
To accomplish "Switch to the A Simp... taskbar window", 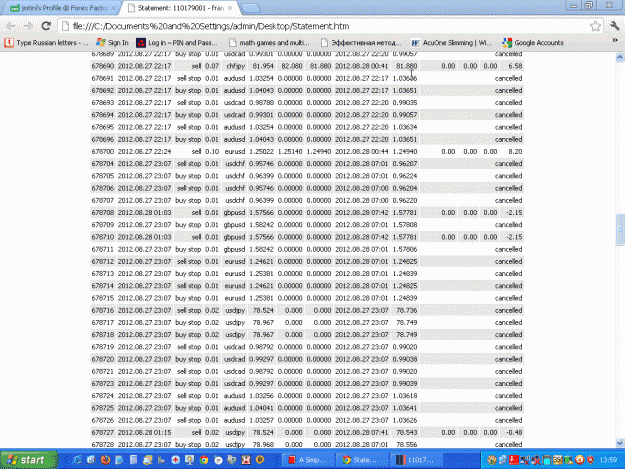I will 308,460.
